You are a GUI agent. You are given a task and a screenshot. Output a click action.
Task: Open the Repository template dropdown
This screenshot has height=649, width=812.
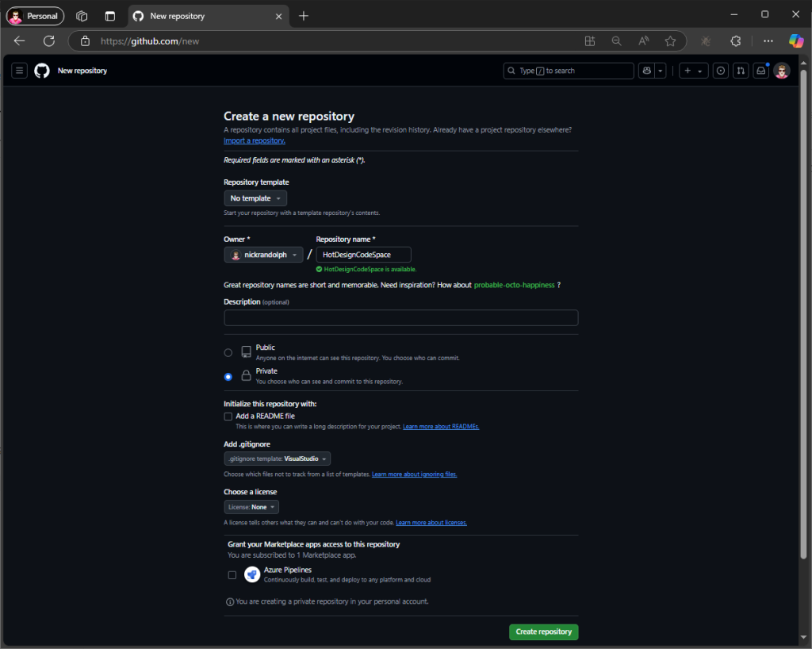(255, 198)
